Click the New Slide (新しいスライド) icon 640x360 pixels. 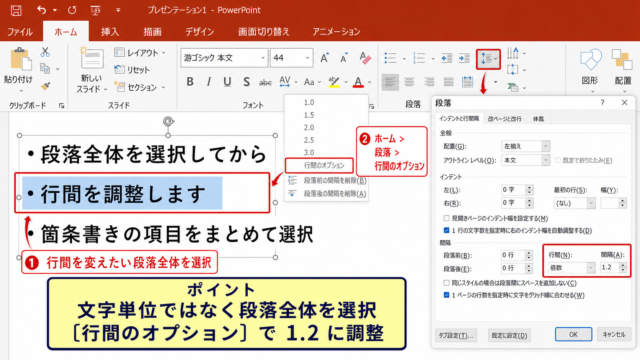point(91,58)
